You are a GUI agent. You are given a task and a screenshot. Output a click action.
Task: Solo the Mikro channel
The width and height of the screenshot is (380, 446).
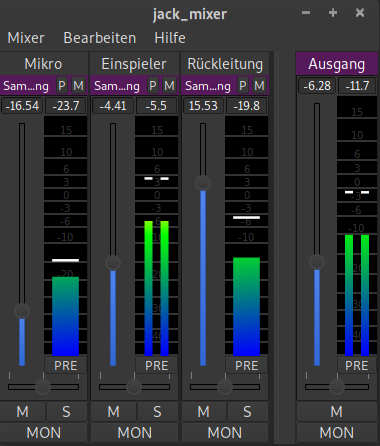(x=67, y=412)
